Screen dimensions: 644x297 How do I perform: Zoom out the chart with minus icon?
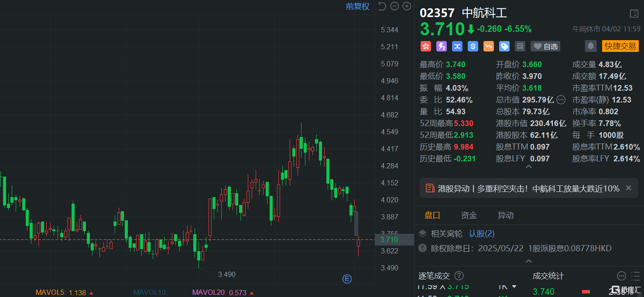(x=394, y=6)
